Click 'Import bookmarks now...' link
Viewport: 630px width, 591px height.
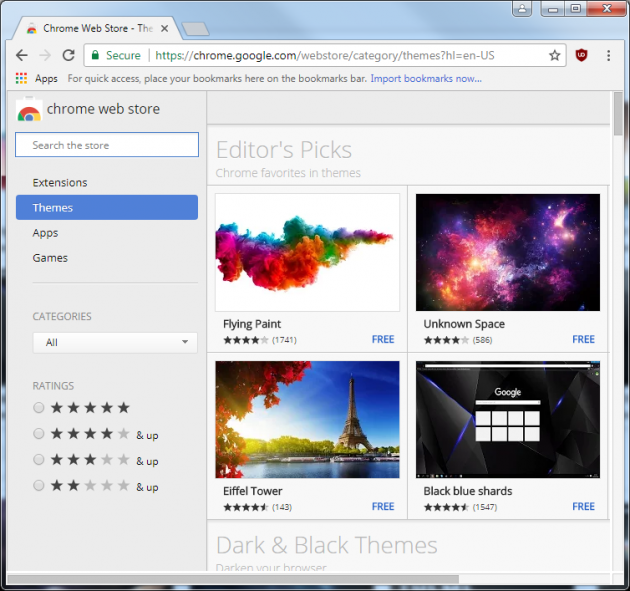(426, 78)
